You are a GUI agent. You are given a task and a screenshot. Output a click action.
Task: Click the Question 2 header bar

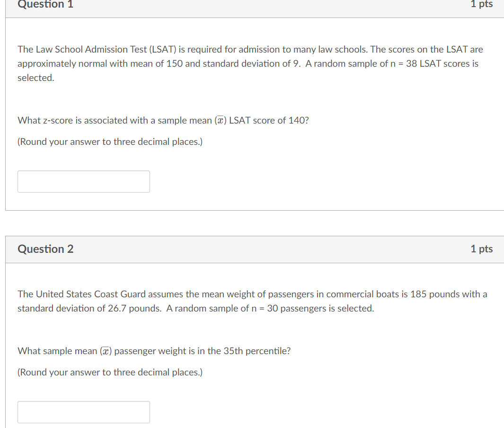252,249
